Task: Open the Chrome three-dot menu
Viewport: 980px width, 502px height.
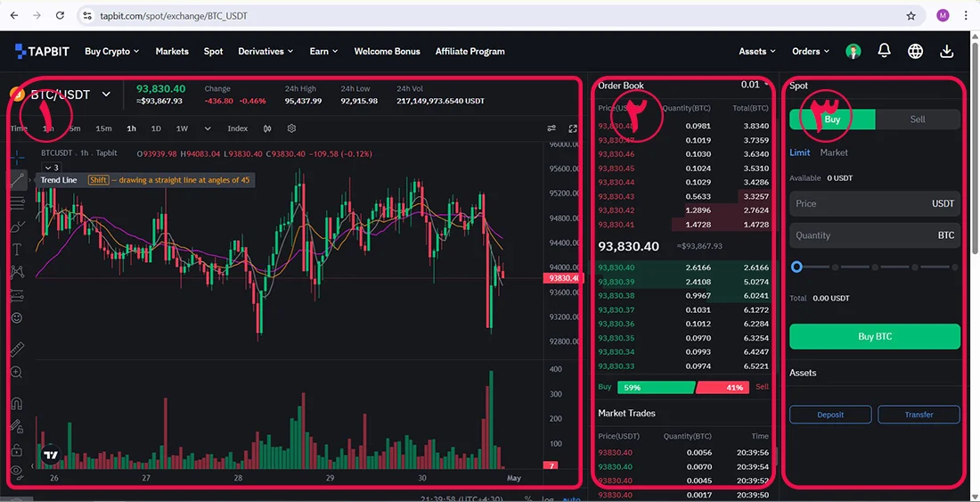Action: click(x=967, y=16)
